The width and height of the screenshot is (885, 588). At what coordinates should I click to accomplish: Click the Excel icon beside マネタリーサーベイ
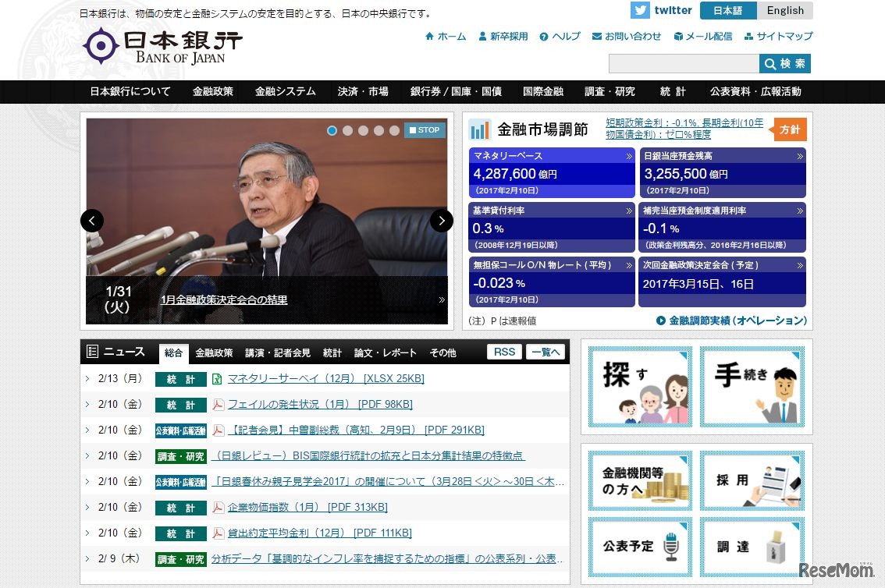click(218, 379)
